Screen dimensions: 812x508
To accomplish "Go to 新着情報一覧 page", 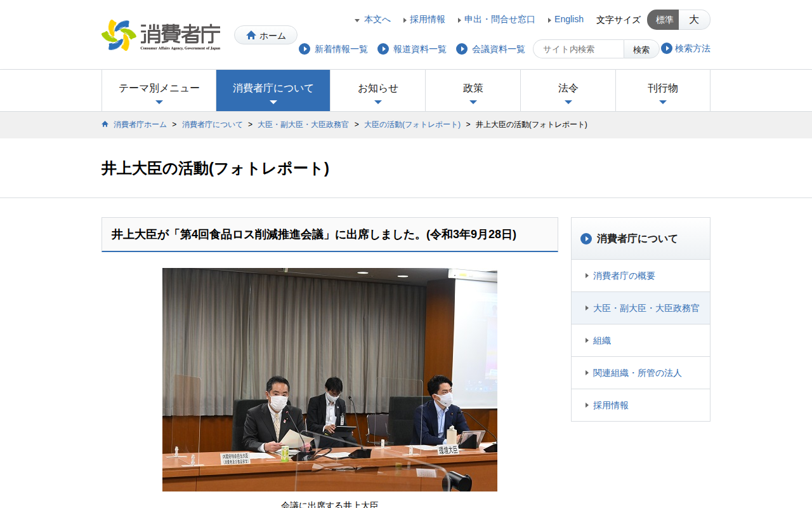I will tap(341, 49).
